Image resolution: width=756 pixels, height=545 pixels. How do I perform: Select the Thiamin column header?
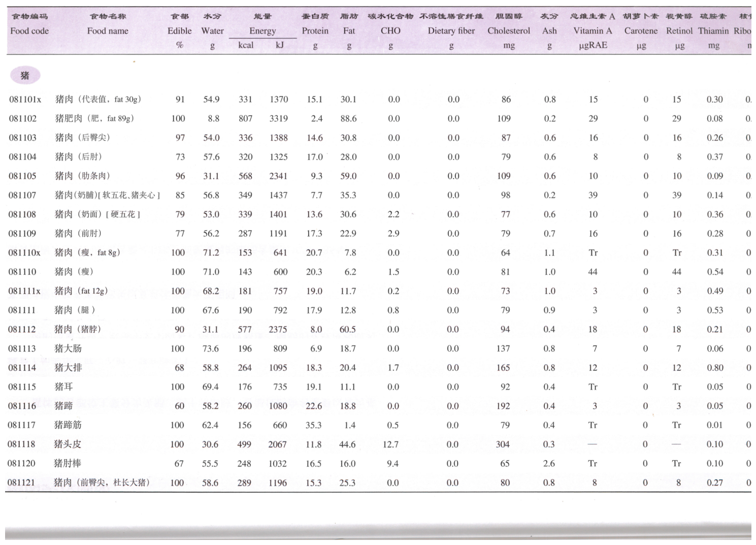pyautogui.click(x=713, y=30)
